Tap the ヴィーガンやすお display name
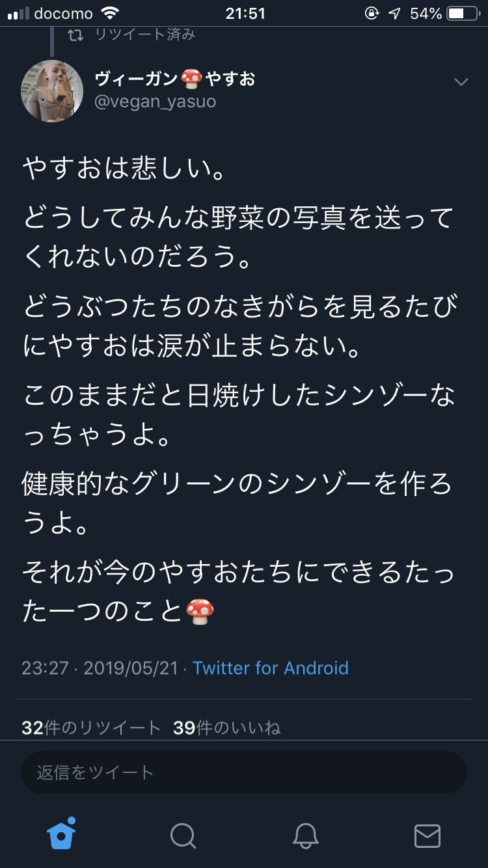This screenshot has height=868, width=488. click(x=175, y=79)
